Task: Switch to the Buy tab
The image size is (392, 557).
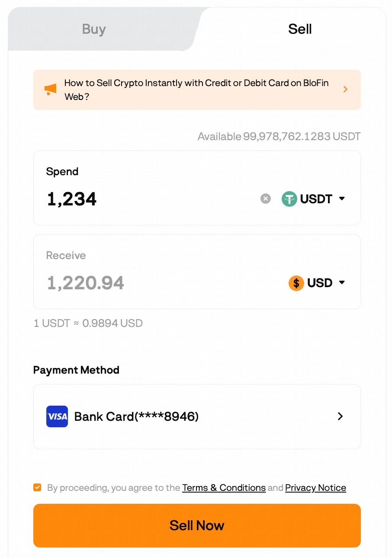Action: pos(93,29)
